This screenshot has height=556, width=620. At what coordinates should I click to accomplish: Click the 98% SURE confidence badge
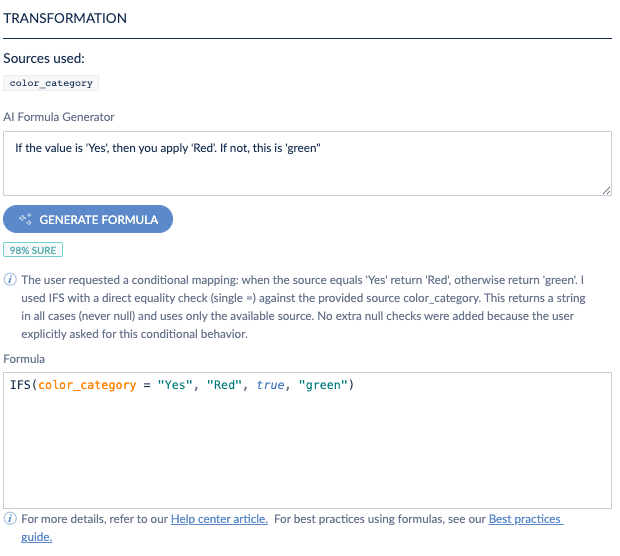click(x=32, y=250)
